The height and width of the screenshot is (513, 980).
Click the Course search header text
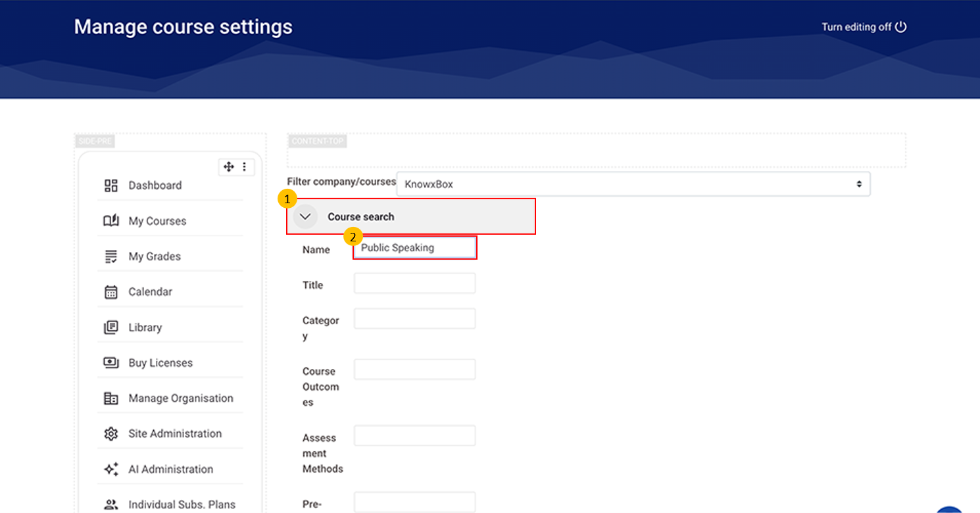coord(361,216)
